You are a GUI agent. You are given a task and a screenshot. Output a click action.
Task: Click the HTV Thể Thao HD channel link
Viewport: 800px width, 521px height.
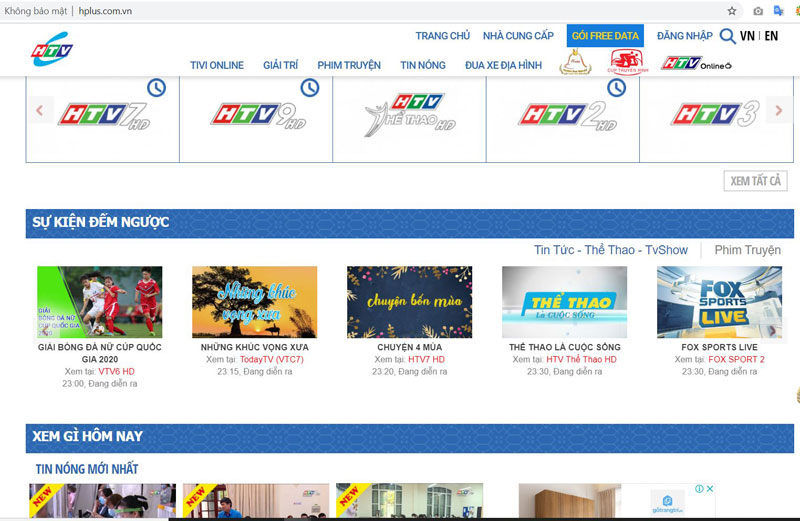pyautogui.click(x=581, y=359)
